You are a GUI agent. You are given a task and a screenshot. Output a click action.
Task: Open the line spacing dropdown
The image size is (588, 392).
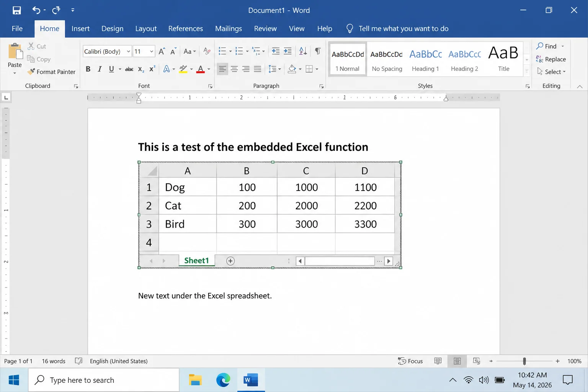point(275,69)
